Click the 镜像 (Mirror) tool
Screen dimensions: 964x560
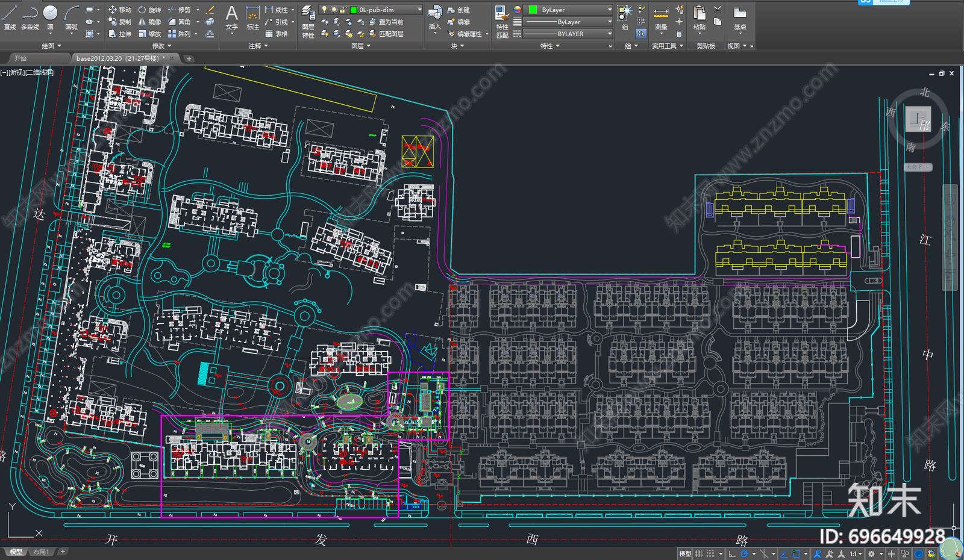tap(149, 22)
